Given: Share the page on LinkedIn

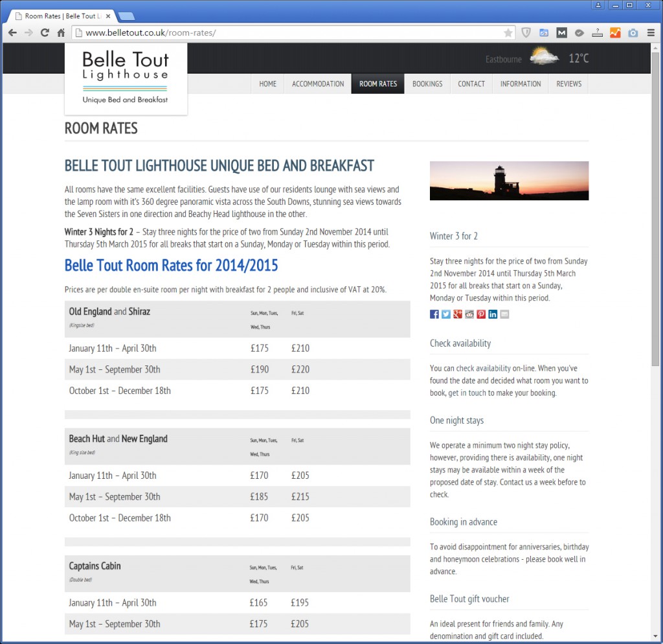Looking at the screenshot, I should click(492, 314).
